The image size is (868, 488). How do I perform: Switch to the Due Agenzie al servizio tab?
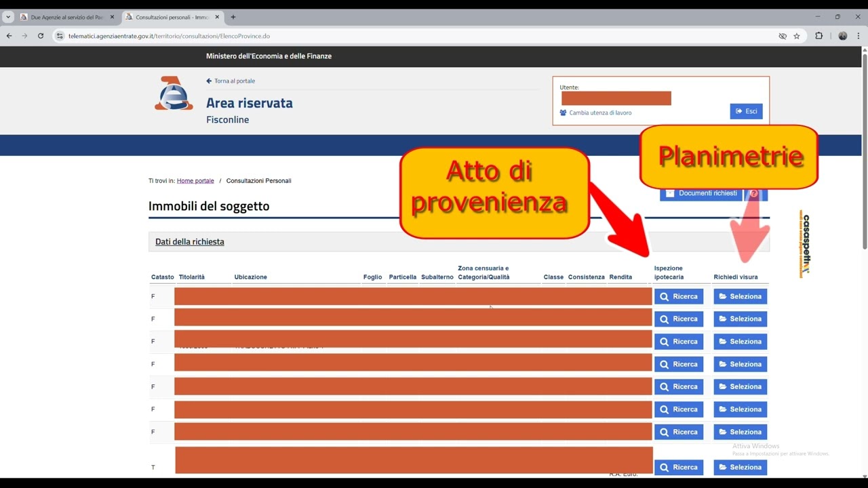(x=67, y=17)
